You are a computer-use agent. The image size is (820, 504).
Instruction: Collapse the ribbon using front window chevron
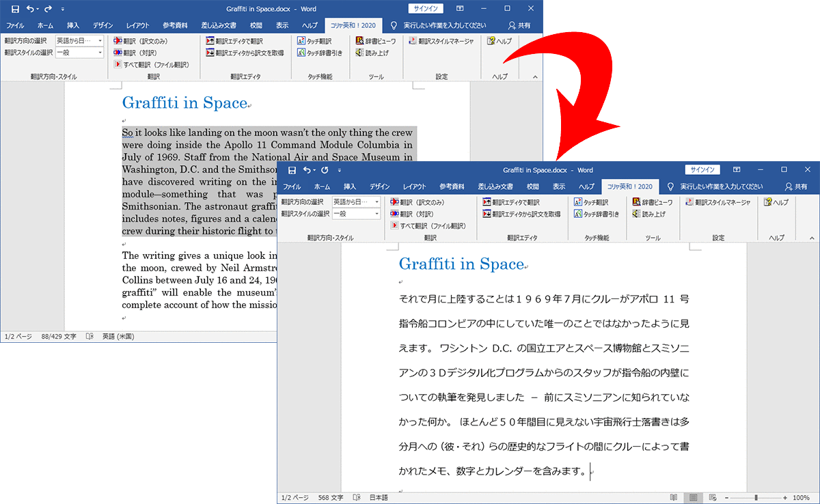coord(811,238)
